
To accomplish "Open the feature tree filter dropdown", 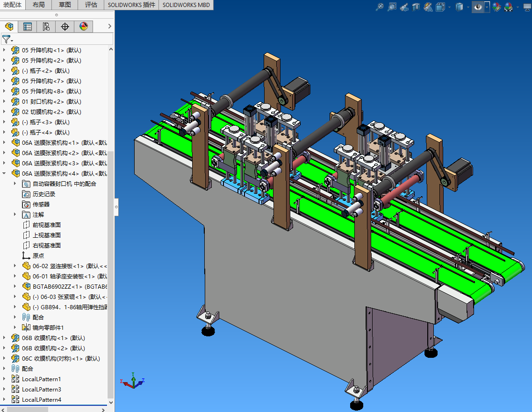I will coord(7,39).
